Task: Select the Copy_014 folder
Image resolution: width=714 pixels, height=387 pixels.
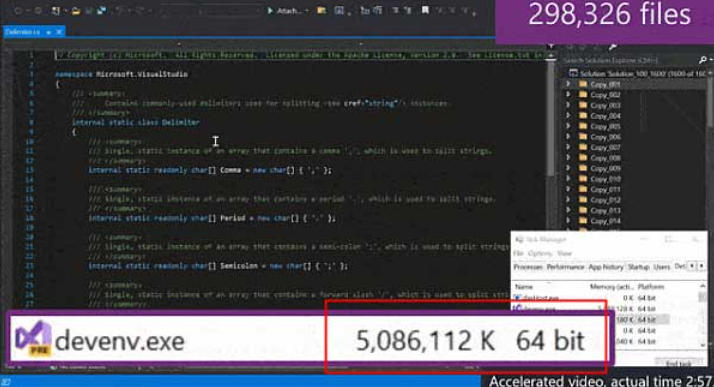Action: (x=605, y=221)
